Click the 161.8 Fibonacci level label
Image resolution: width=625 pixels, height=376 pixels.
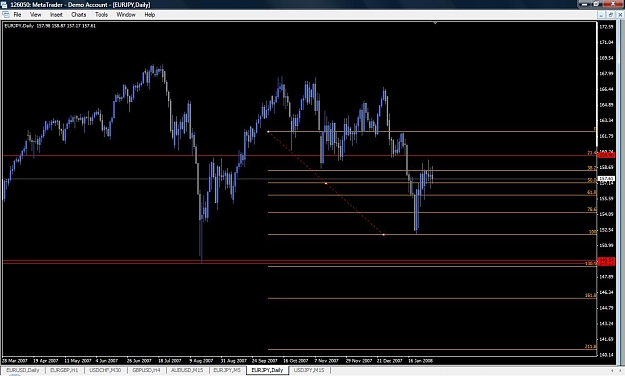pyautogui.click(x=590, y=295)
